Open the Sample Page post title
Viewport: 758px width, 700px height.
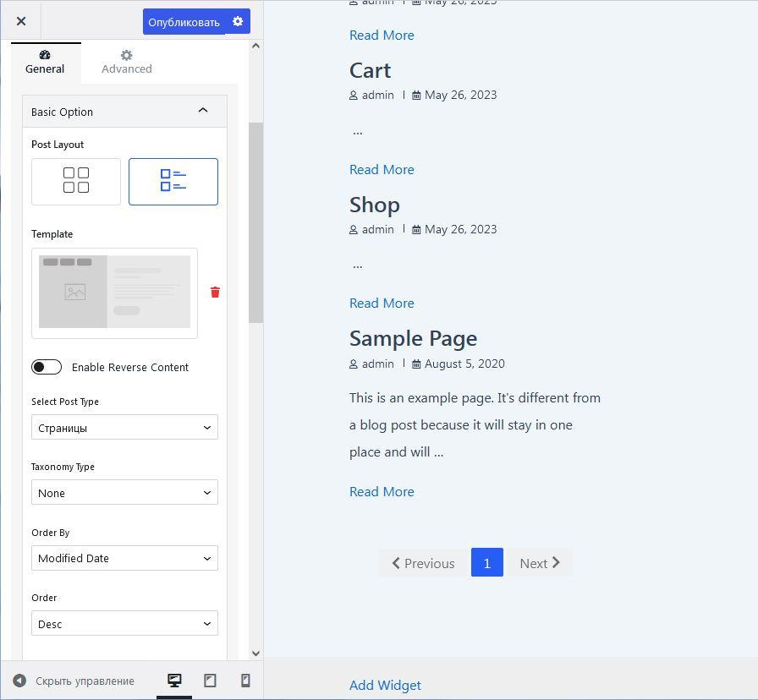[x=414, y=339]
